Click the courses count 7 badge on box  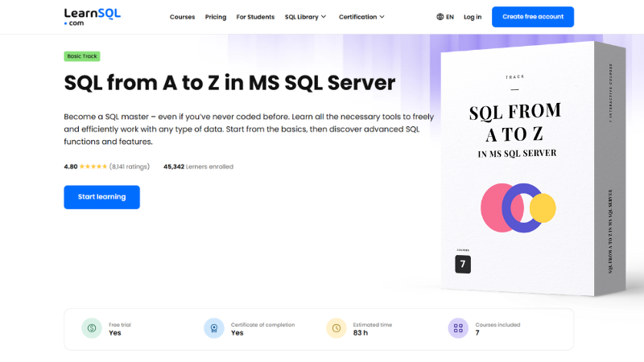tap(463, 265)
